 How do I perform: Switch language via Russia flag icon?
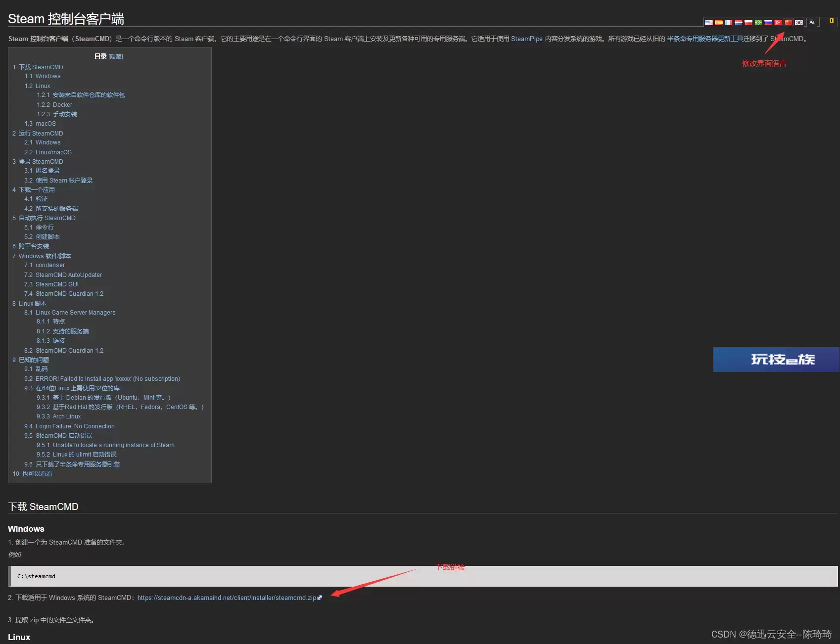(768, 22)
